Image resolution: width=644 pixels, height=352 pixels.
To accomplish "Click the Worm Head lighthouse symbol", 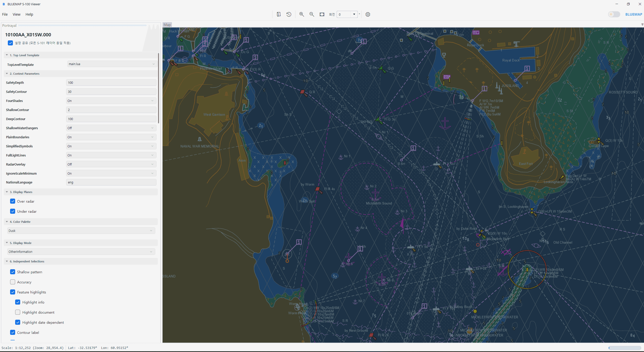I will (x=297, y=307).
